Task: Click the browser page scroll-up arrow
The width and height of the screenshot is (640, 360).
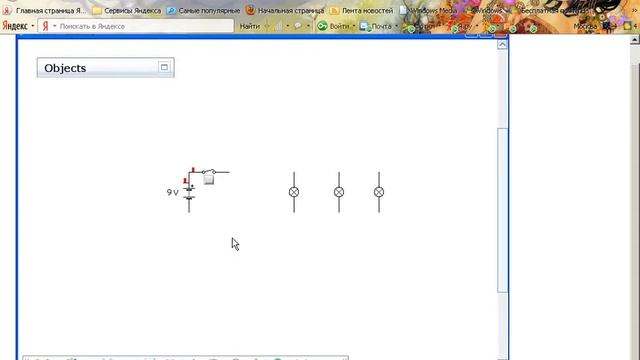Action: (x=635, y=40)
